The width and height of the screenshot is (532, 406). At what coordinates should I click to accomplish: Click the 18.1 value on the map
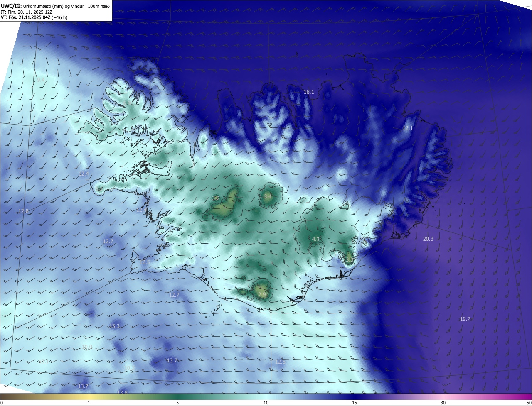[309, 92]
